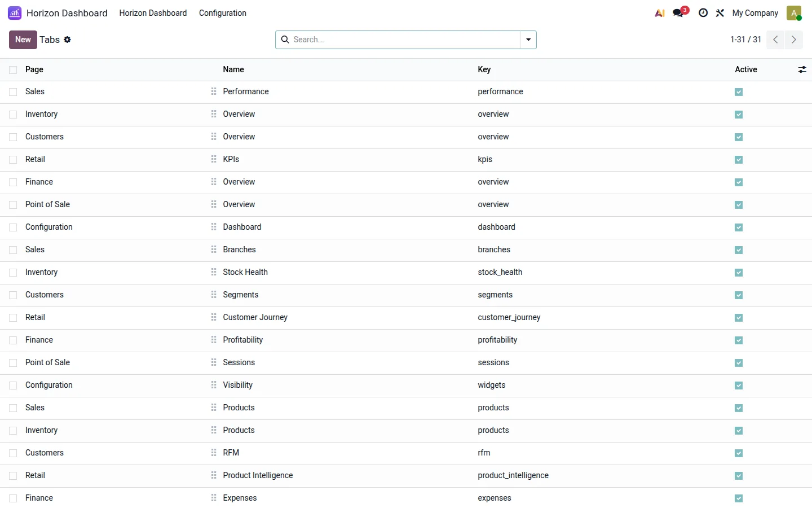Open the Horizon Dashboard menu
The image size is (812, 508).
tap(153, 13)
